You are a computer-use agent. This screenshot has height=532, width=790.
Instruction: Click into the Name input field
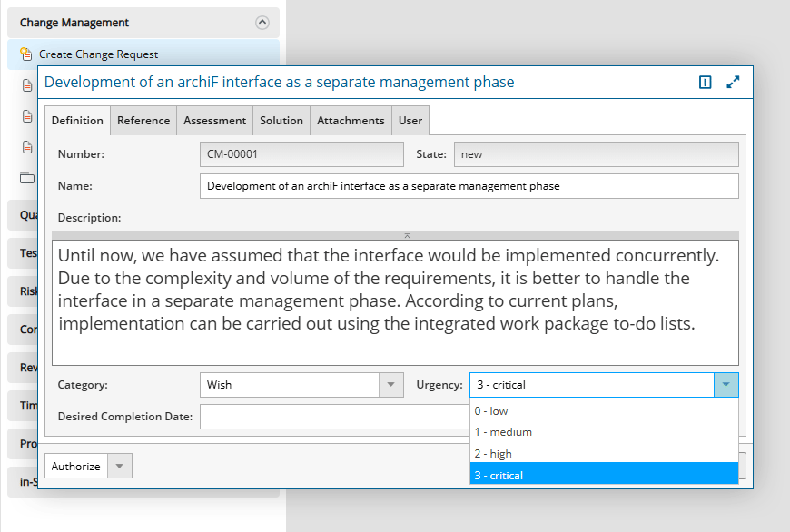coord(469,186)
